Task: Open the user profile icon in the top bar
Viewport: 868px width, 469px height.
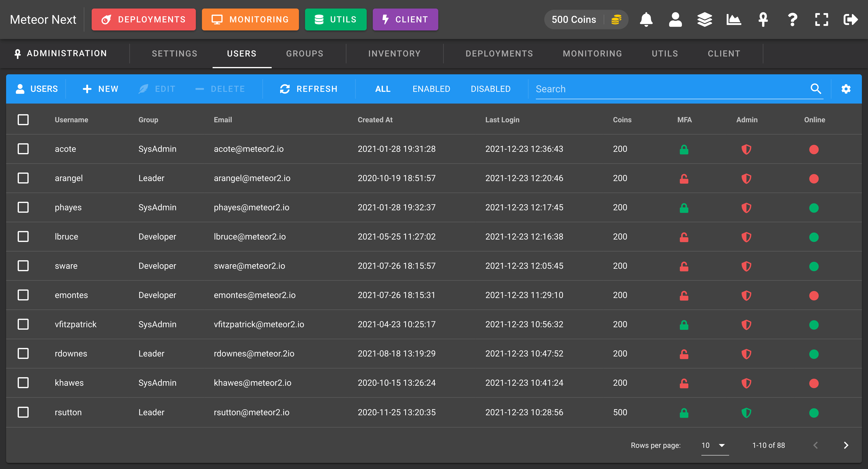Action: [x=675, y=19]
